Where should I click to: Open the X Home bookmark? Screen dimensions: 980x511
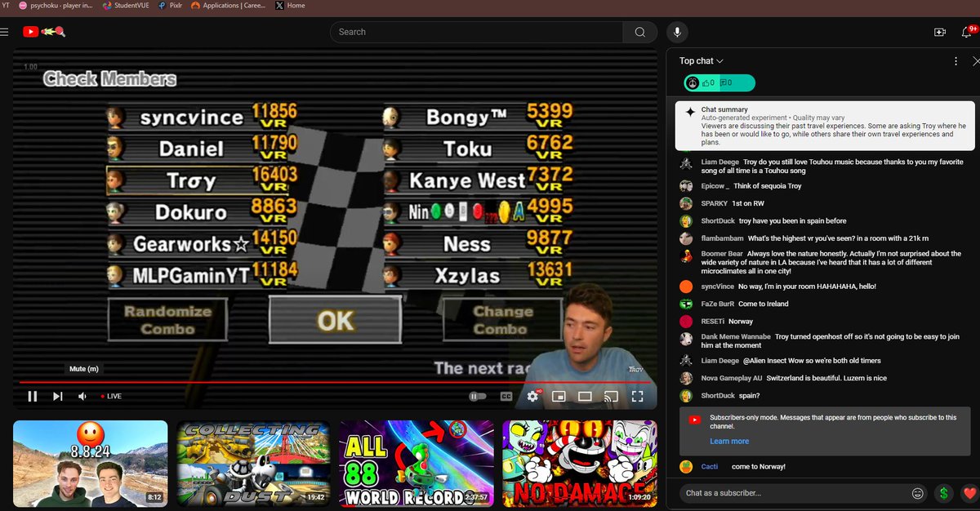point(291,5)
